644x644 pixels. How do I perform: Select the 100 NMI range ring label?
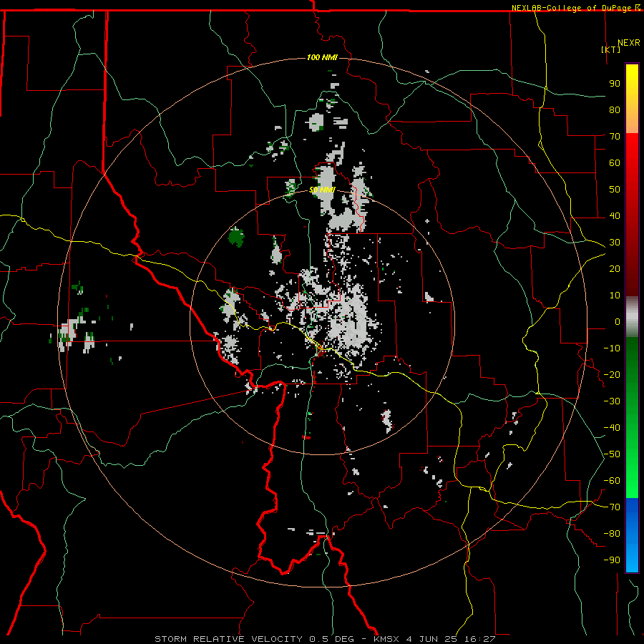tap(322, 57)
